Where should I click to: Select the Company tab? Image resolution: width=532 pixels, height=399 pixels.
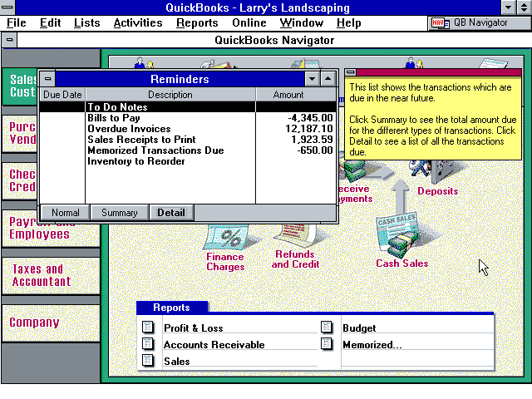51,323
